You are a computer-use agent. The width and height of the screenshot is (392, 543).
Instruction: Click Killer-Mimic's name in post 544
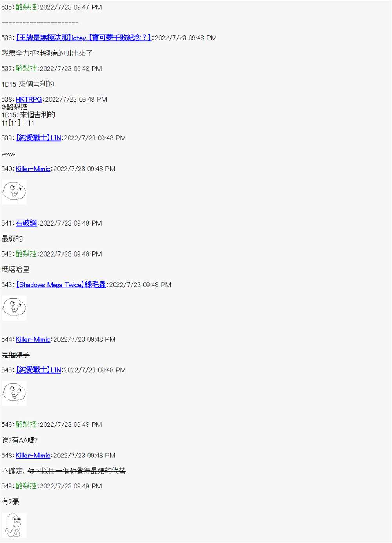tap(33, 339)
